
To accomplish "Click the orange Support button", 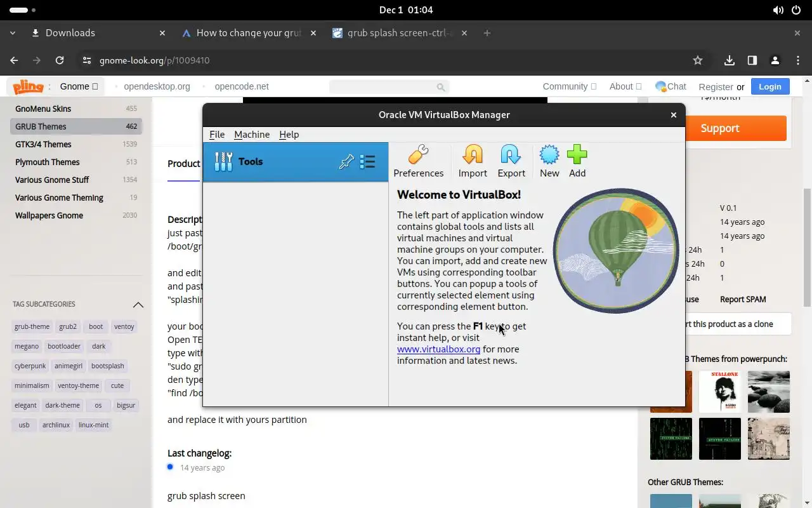I will tap(719, 128).
